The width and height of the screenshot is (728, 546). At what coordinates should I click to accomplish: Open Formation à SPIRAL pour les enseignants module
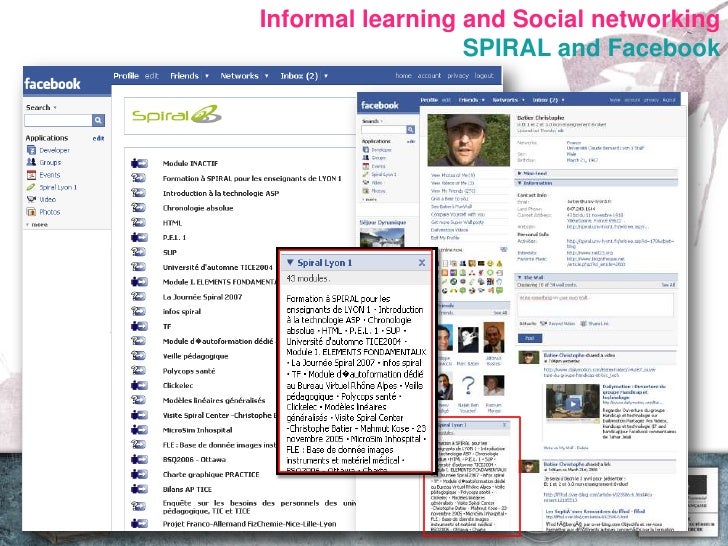tap(252, 178)
